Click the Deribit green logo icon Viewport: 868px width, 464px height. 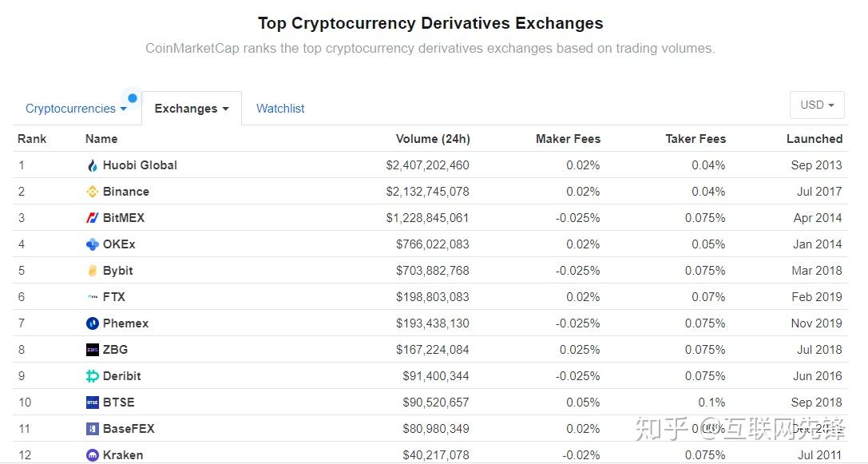point(93,376)
